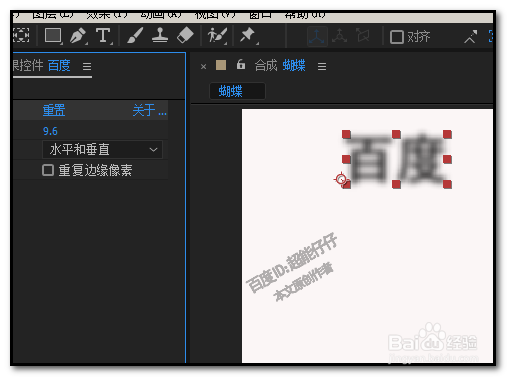Switch to the 效果控件 百度 tab
The width and height of the screenshot is (507, 377).
coord(42,65)
